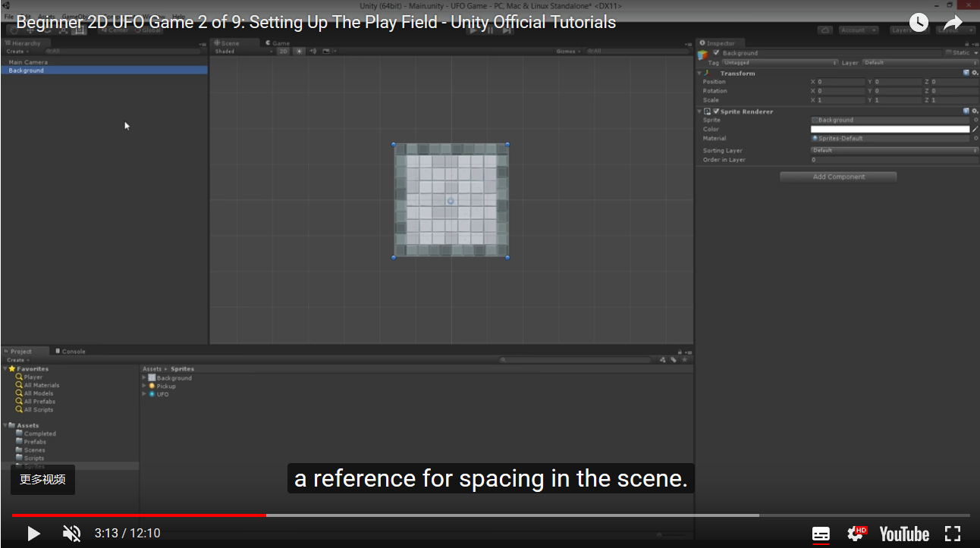
Task: Toggle closed captions on the video
Action: point(821,534)
